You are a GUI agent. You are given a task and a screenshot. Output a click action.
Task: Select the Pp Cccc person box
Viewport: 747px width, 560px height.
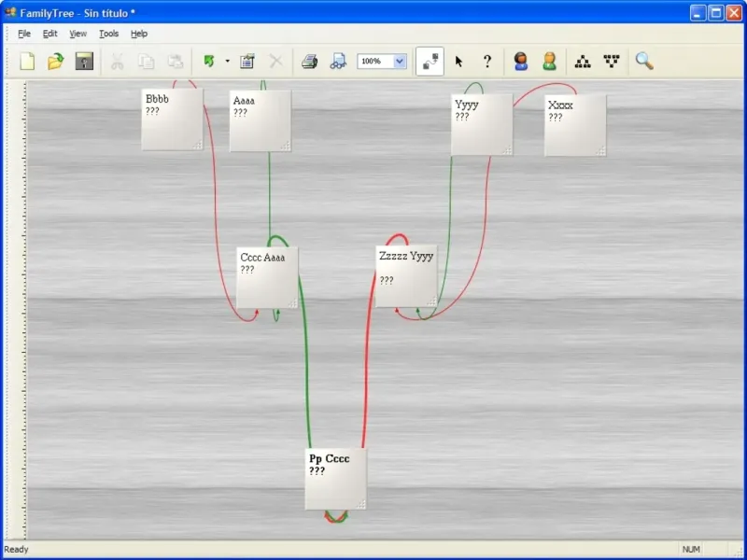coord(336,479)
